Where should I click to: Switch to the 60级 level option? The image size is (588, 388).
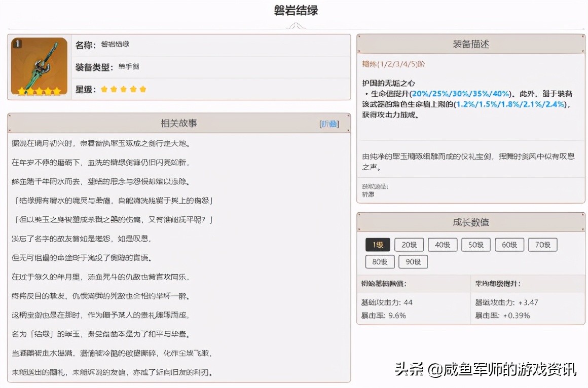[509, 244]
